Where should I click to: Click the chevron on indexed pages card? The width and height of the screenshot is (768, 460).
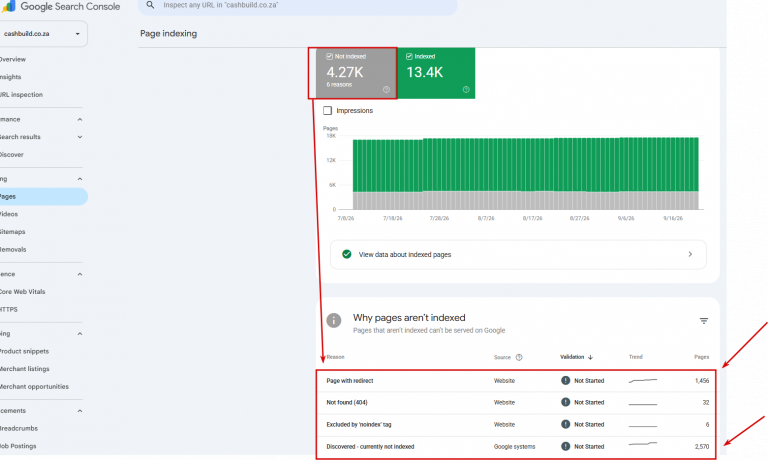690,254
